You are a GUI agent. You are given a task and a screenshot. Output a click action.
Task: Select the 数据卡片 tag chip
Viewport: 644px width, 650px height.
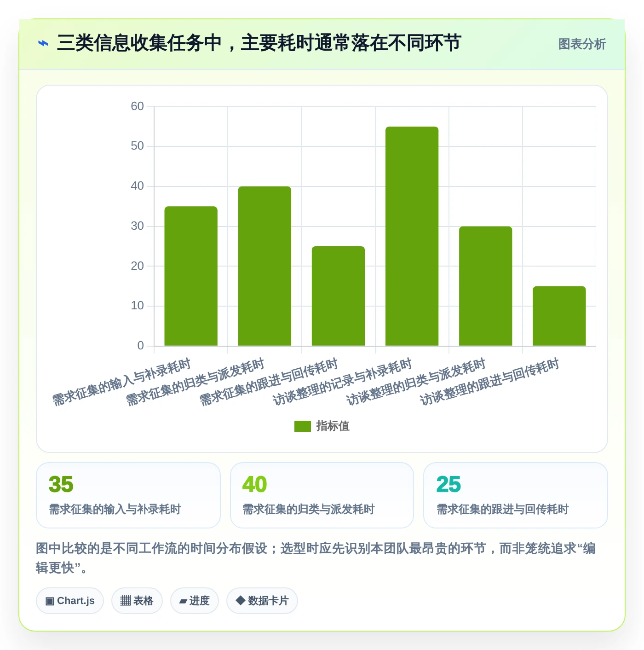(262, 601)
